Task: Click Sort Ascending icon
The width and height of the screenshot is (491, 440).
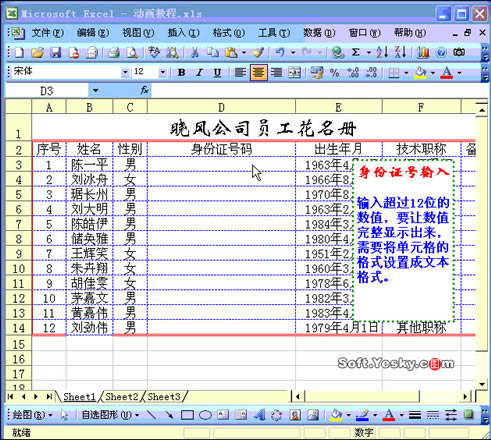Action: (382, 52)
